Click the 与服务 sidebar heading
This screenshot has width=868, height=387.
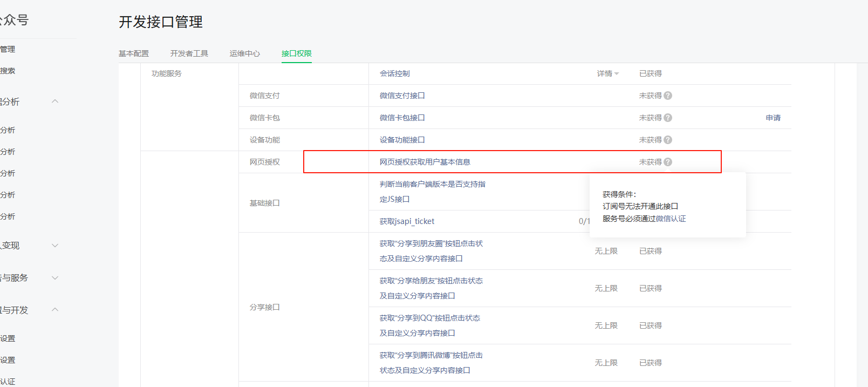point(15,278)
